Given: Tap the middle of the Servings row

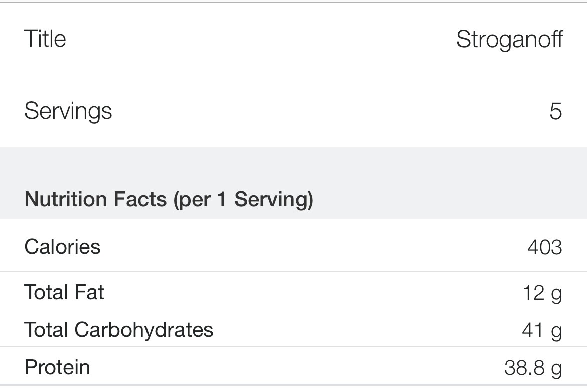Looking at the screenshot, I should (293, 111).
